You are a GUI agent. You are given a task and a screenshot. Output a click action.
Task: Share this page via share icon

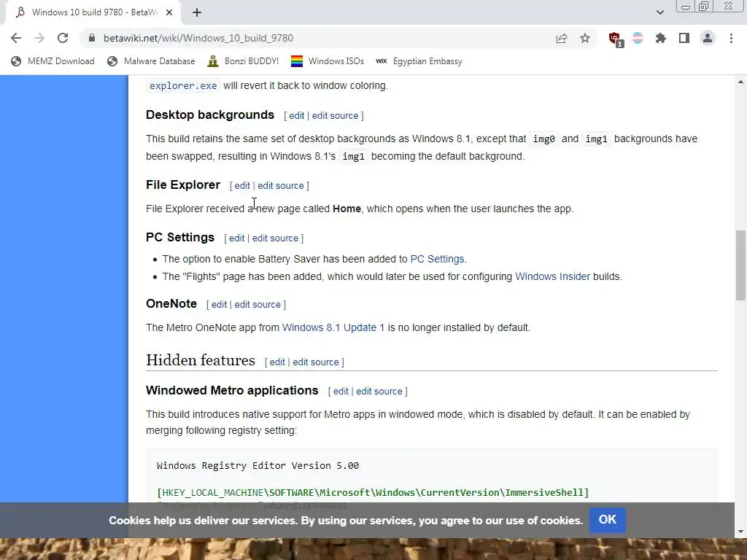[562, 38]
